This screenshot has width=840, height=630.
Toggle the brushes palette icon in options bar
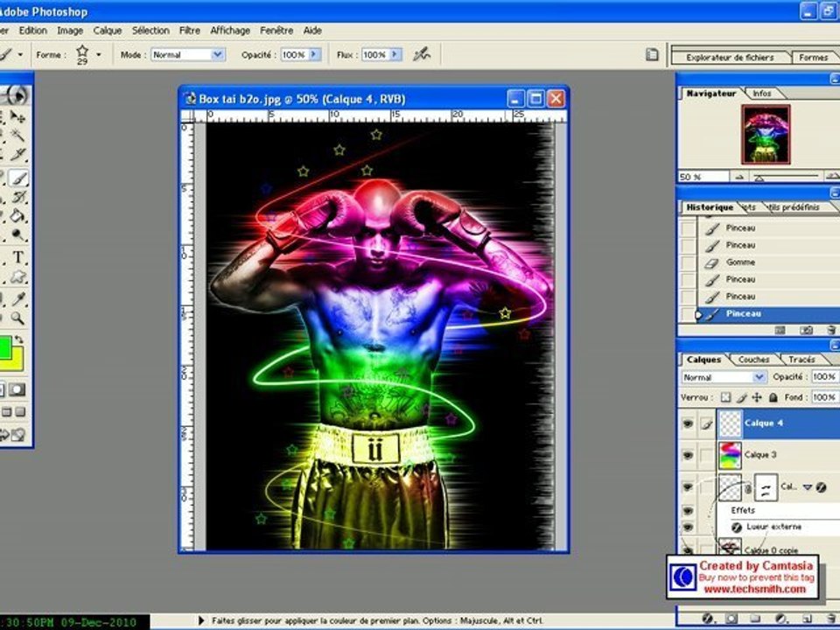coord(651,54)
